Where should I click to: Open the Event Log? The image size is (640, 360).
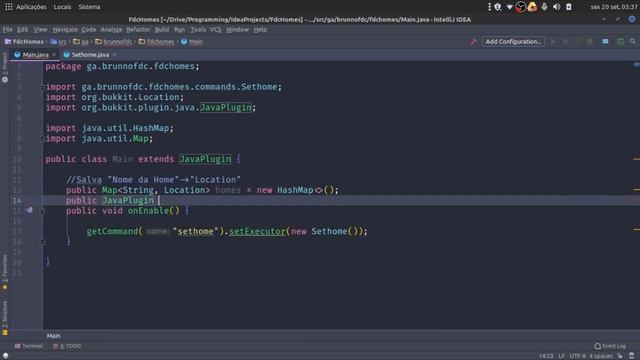(x=610, y=346)
